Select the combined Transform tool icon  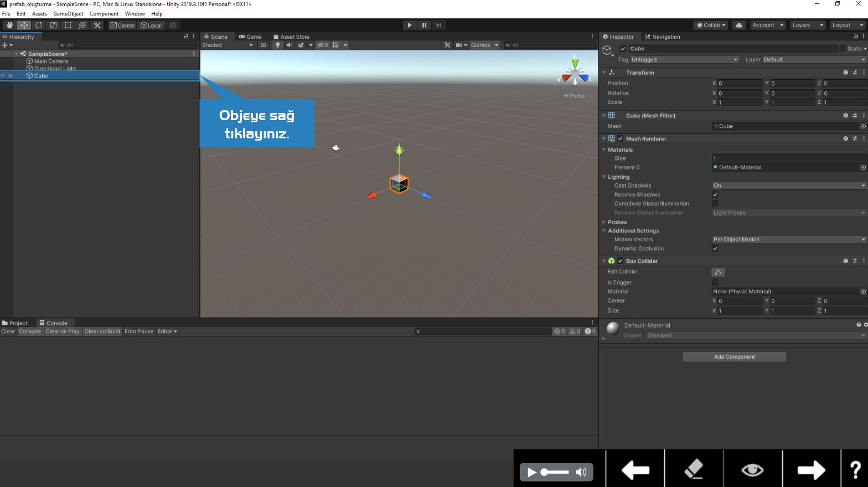click(82, 25)
